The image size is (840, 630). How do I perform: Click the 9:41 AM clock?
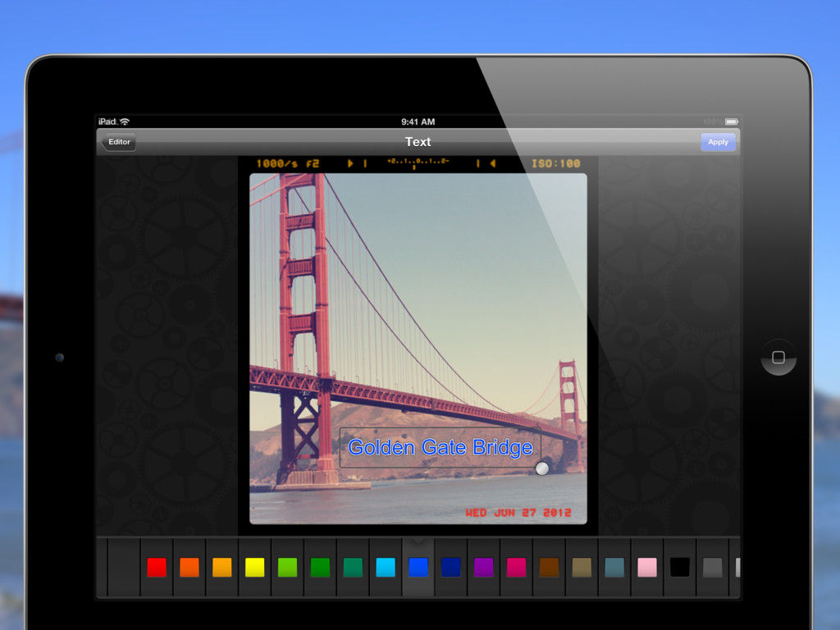pos(418,121)
